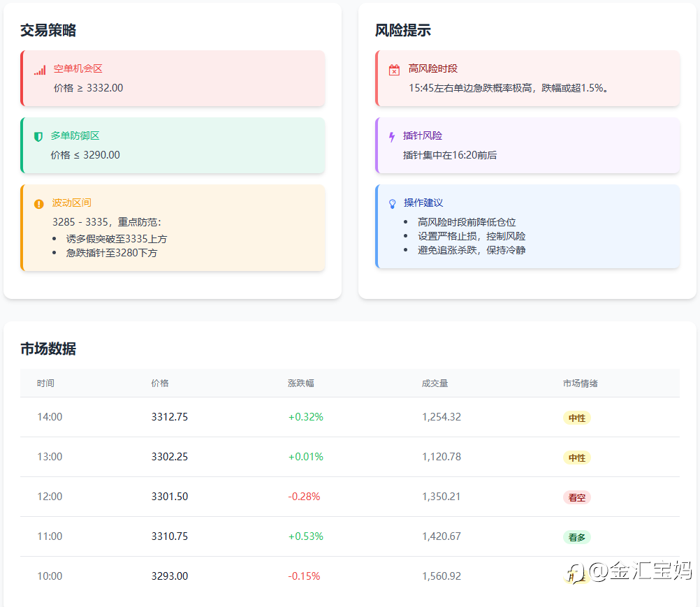Click the price text ≤ 3290.00
This screenshot has width=700, height=607.
85,155
